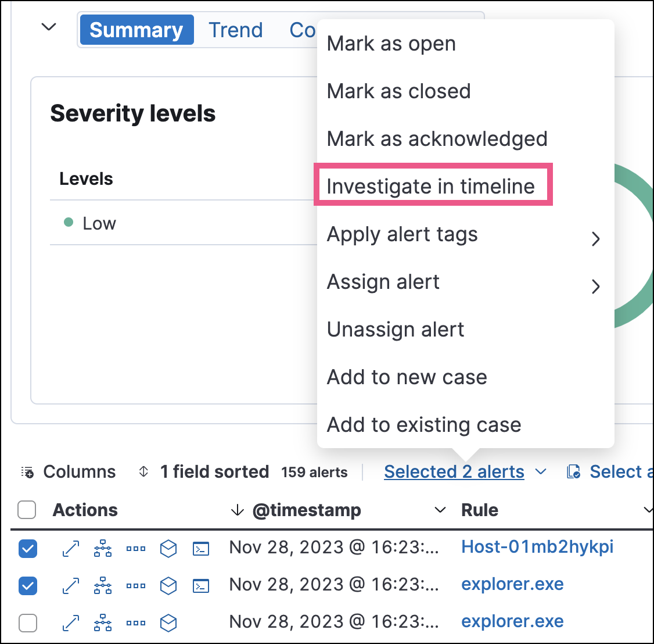The image size is (654, 644).
Task: Click the envelope icon on the second alert row
Action: click(x=168, y=585)
